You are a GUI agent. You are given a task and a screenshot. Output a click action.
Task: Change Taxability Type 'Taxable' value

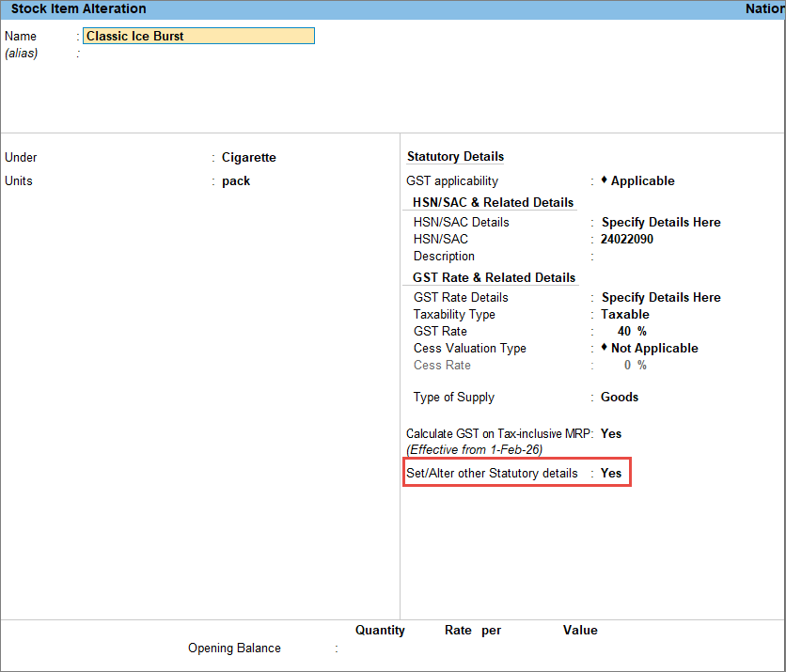(x=625, y=315)
